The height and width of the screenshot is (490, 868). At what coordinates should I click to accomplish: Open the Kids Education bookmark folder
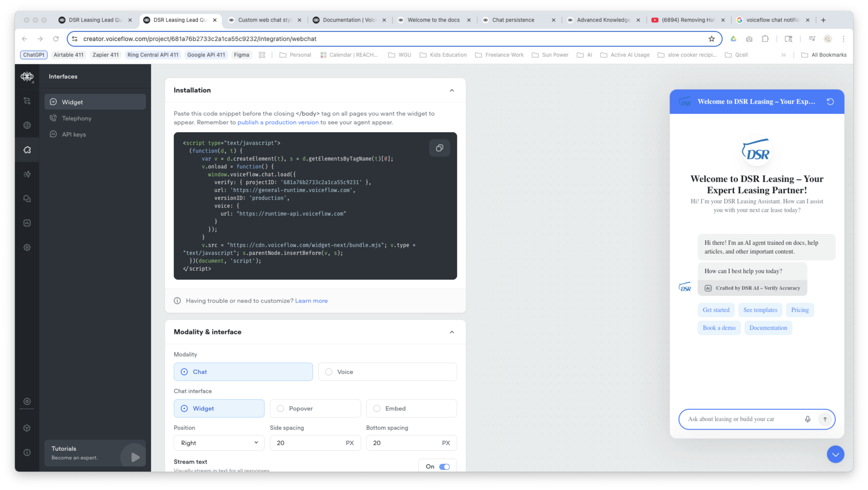coord(443,55)
